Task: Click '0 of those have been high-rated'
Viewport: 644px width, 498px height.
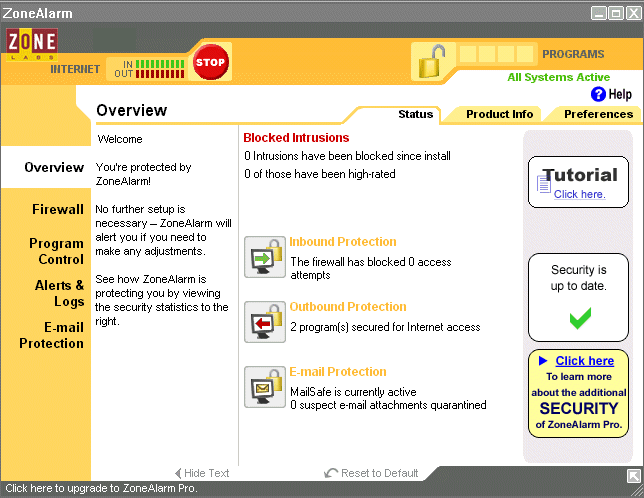Action: pos(320,174)
